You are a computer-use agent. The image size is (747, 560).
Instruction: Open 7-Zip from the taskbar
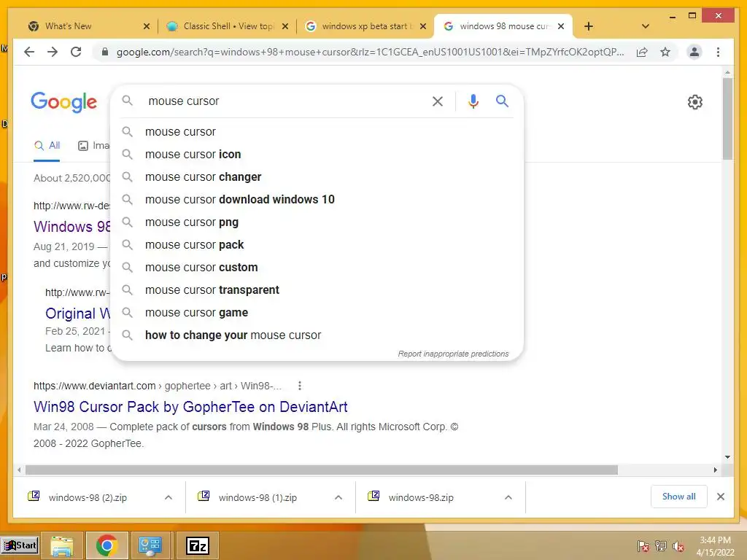coord(198,545)
